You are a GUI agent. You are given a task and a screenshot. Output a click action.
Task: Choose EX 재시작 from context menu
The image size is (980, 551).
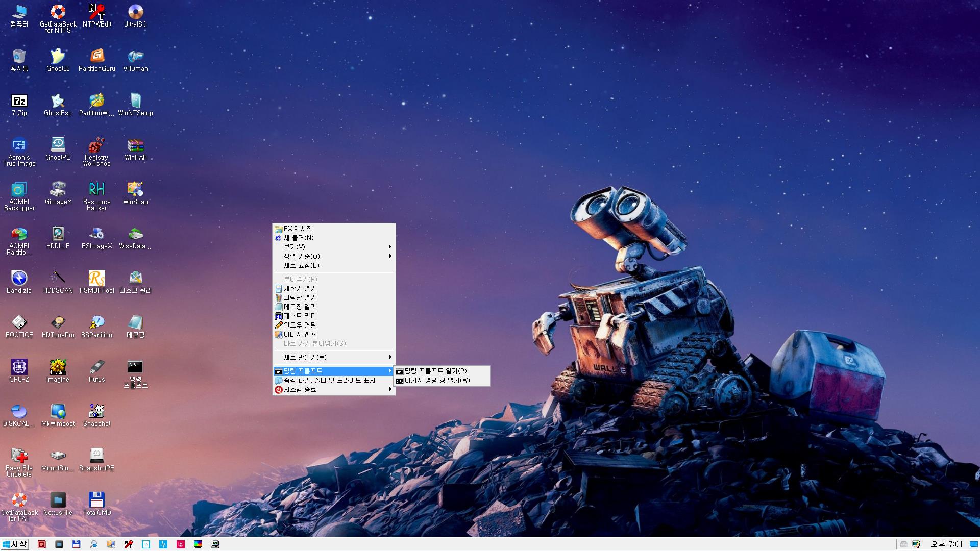click(334, 229)
